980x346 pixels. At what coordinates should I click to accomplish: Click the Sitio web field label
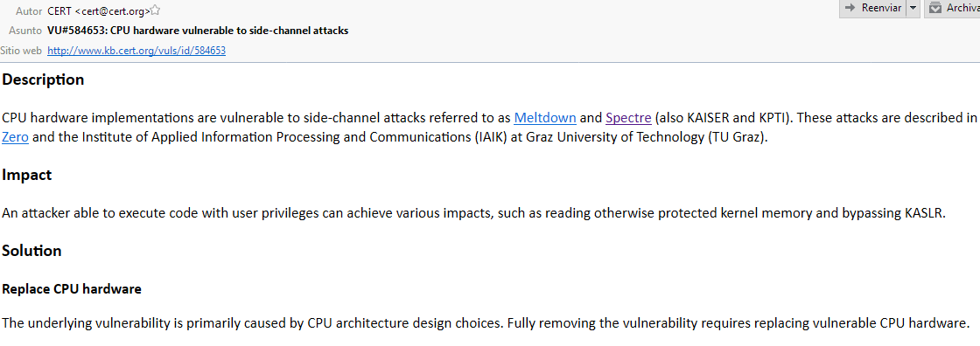(x=21, y=51)
